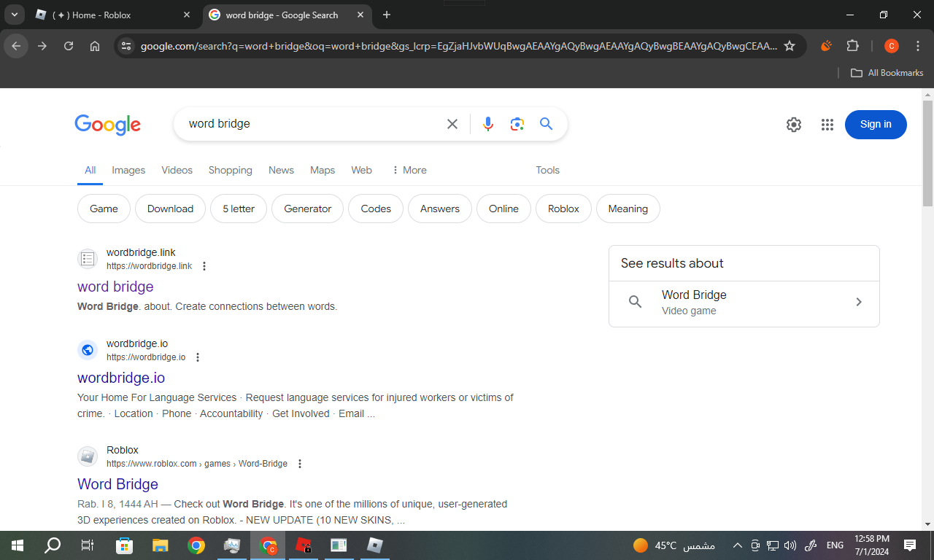Start a voice search with microphone
Screen dimensions: 934x560
[488, 124]
